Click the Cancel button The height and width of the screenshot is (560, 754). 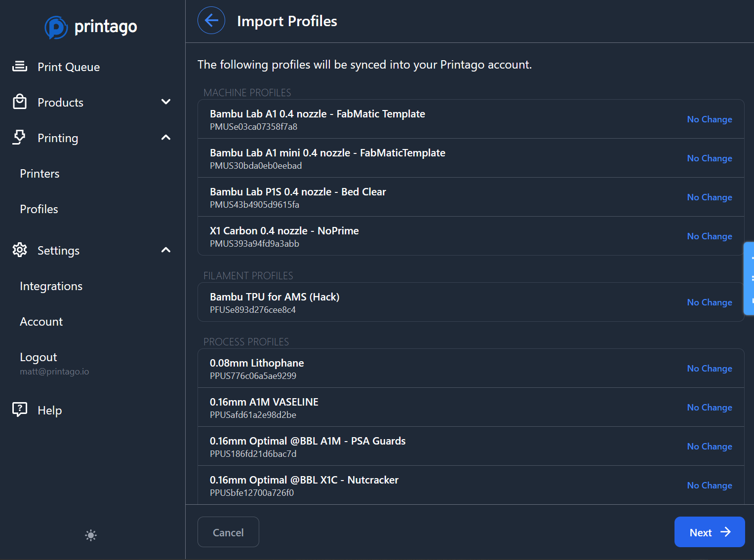point(228,532)
